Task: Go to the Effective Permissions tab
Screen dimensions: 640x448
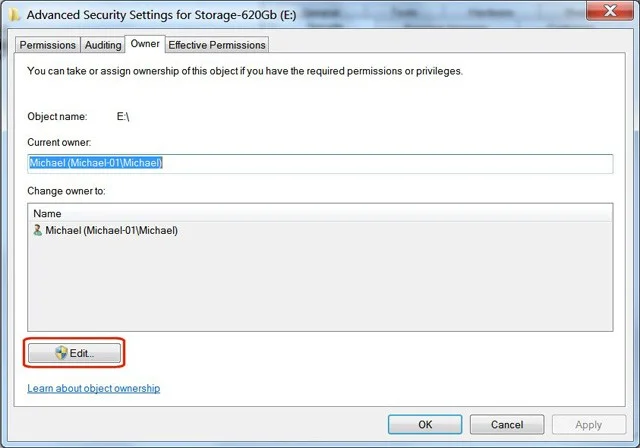Action: pyautogui.click(x=217, y=45)
